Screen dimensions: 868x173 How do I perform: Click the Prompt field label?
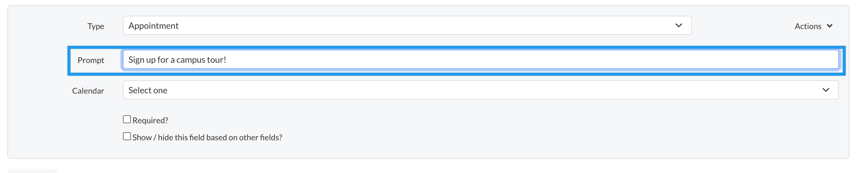click(x=91, y=60)
